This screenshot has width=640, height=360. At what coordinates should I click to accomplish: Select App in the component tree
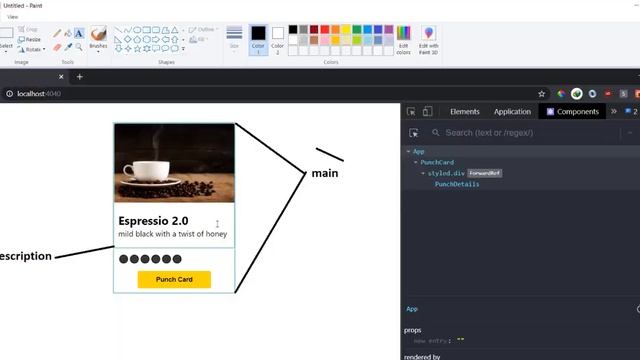click(x=419, y=151)
